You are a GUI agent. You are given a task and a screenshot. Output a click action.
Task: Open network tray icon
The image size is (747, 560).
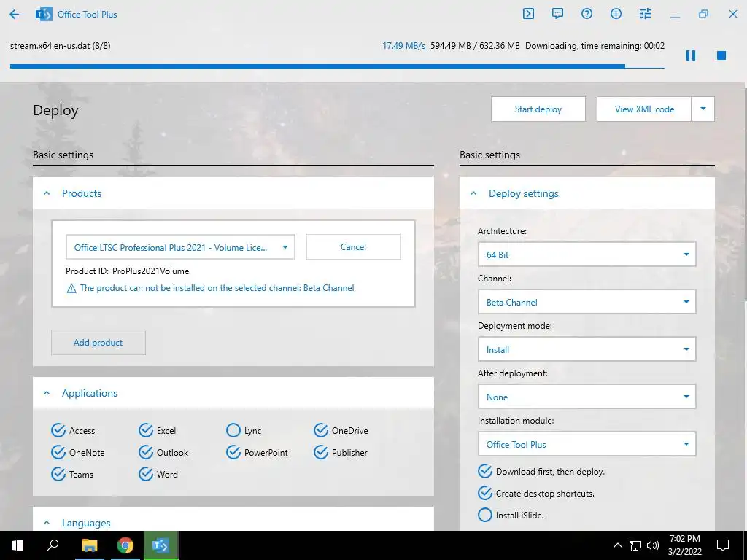tap(635, 545)
